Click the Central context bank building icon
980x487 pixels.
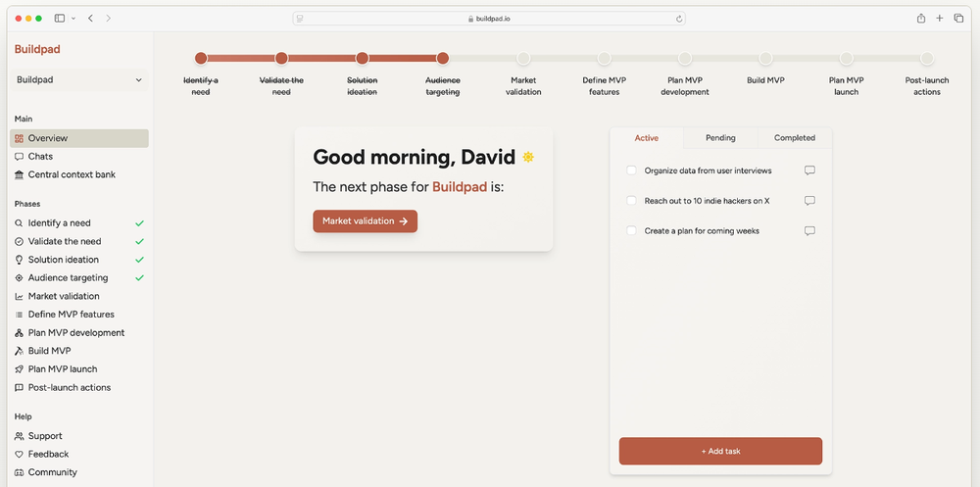19,174
